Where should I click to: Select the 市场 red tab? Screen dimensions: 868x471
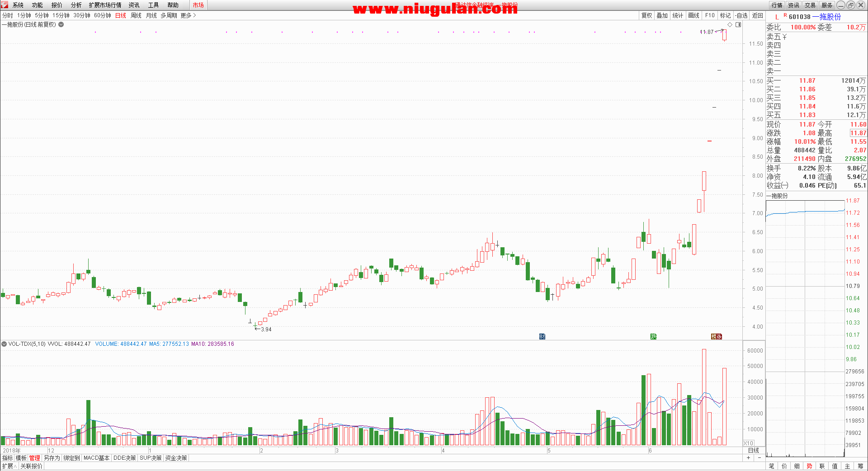tap(198, 5)
